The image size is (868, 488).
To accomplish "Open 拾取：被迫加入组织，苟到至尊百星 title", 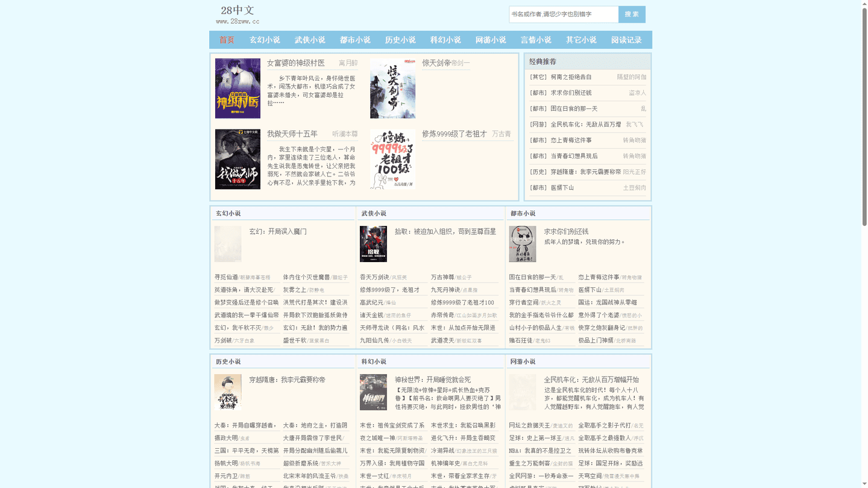I will pos(445,231).
